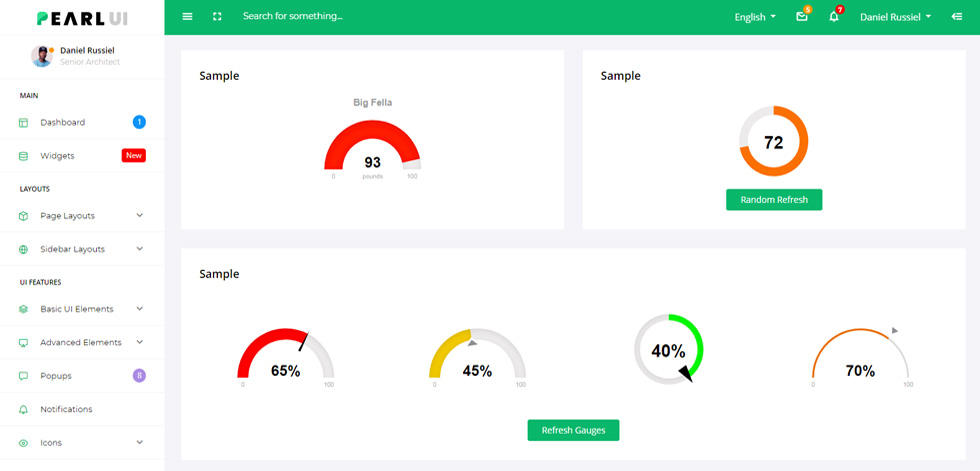The width and height of the screenshot is (980, 471).
Task: Click the Dashboard layout icon
Action: pos(24,122)
